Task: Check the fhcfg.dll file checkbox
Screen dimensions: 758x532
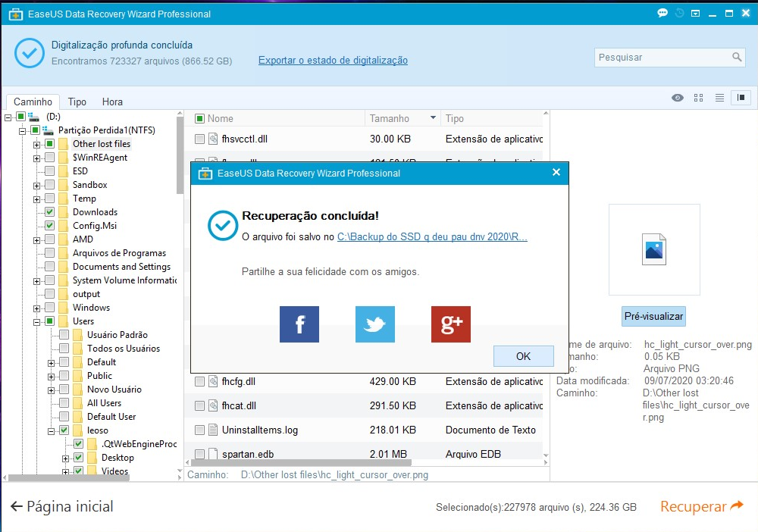Action: [x=199, y=382]
